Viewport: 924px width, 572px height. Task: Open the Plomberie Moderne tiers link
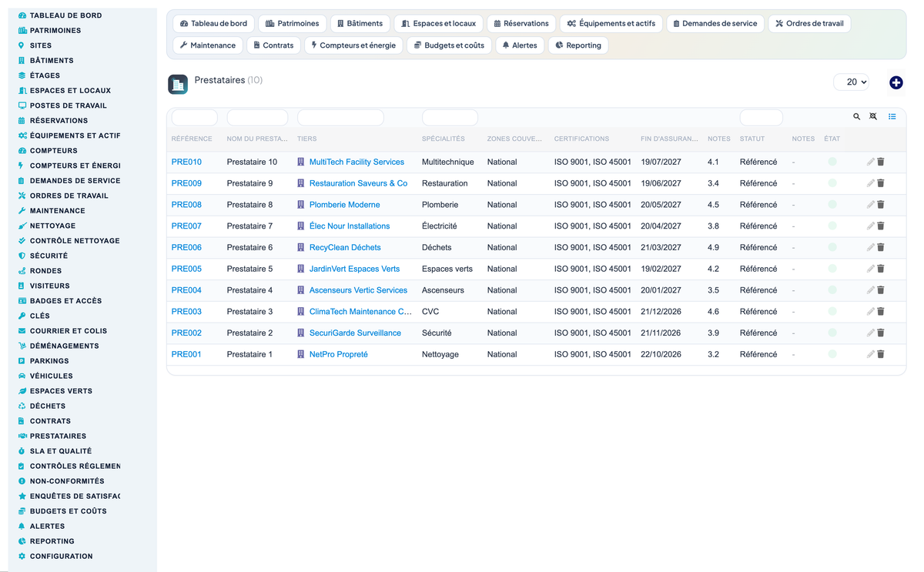[344, 205]
